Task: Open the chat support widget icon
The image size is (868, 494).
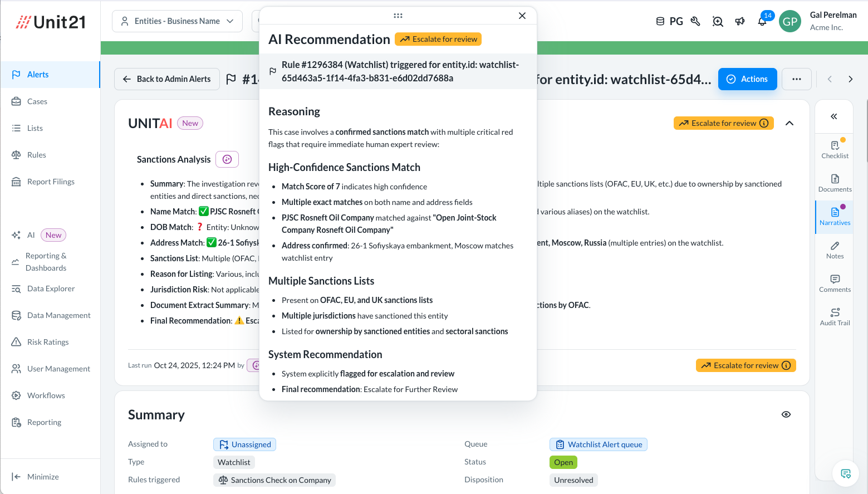Action: pyautogui.click(x=846, y=474)
